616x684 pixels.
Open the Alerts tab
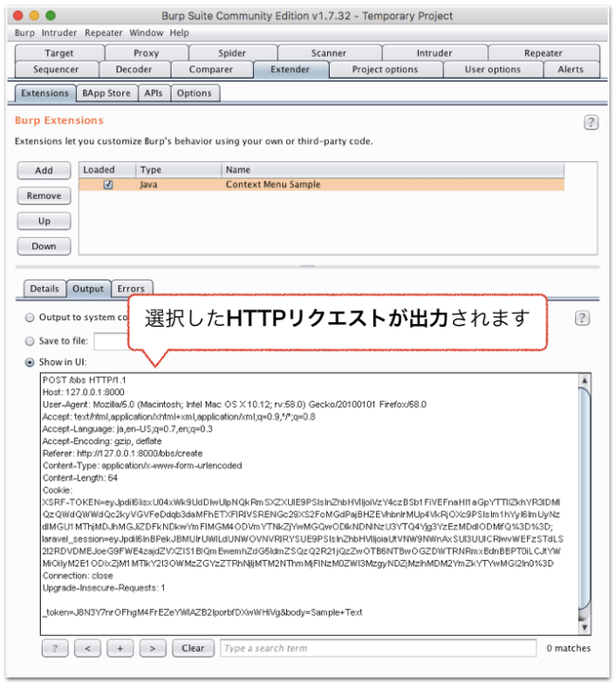point(571,69)
